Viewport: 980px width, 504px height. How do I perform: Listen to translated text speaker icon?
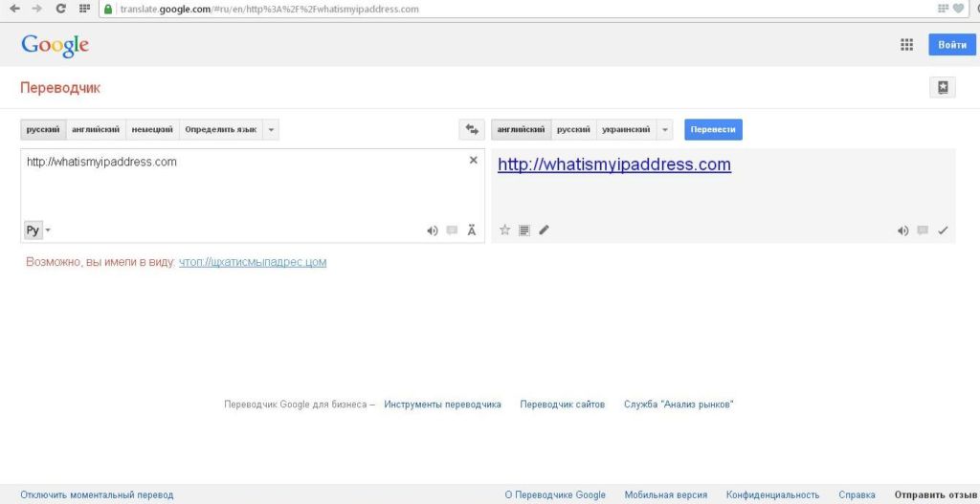click(902, 230)
